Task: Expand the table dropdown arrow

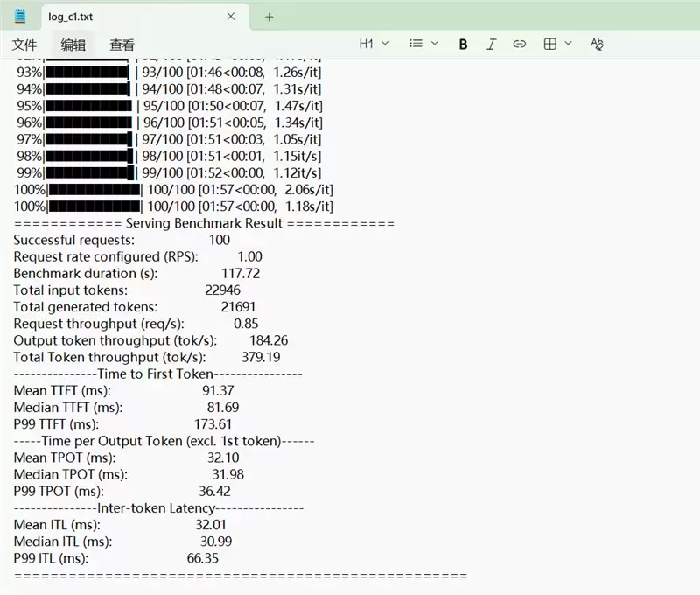Action: [x=569, y=44]
